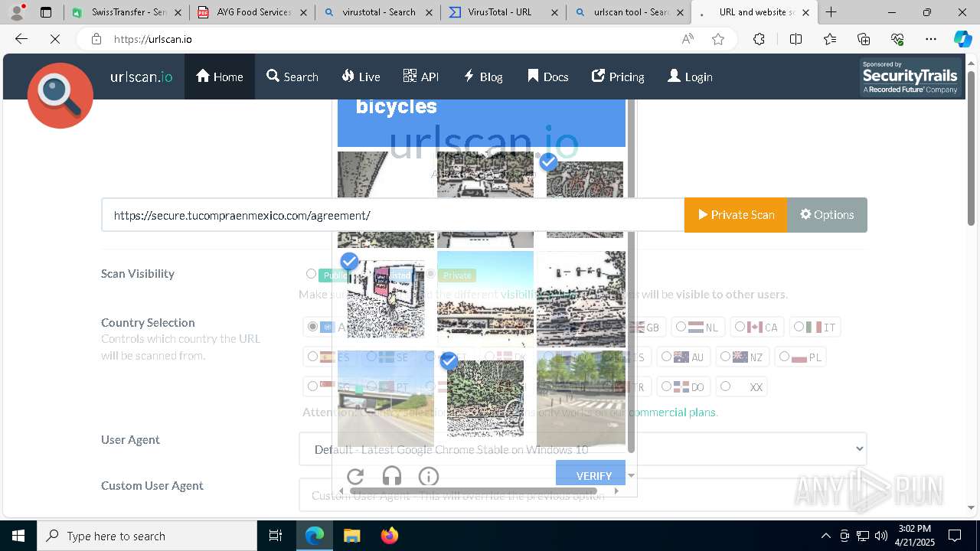Stop page loading with X icon
980x551 pixels.
click(x=55, y=39)
